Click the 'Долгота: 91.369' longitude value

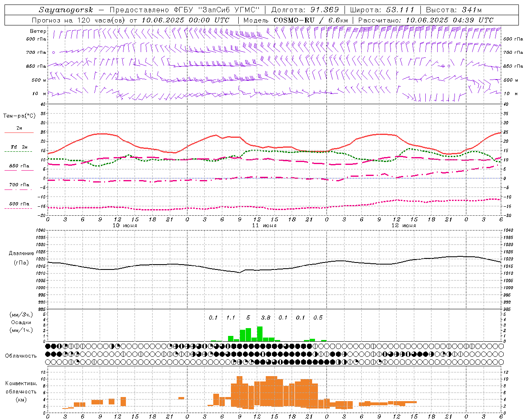point(305,10)
